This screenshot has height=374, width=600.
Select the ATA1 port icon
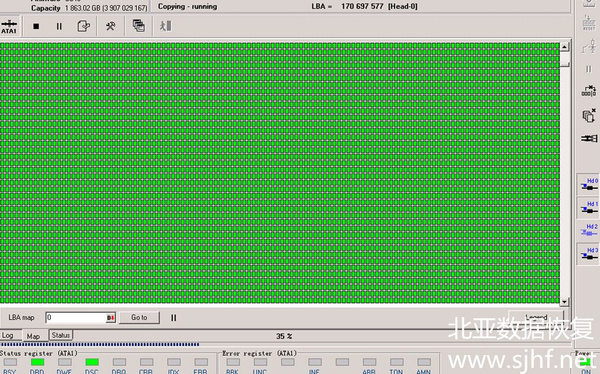click(x=9, y=27)
